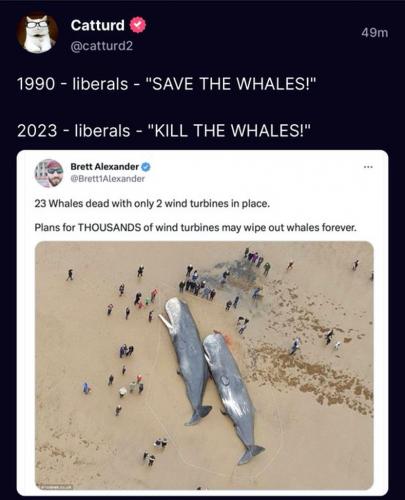
Task: Click the red verified badge beside Catturd
Action: pos(138,25)
